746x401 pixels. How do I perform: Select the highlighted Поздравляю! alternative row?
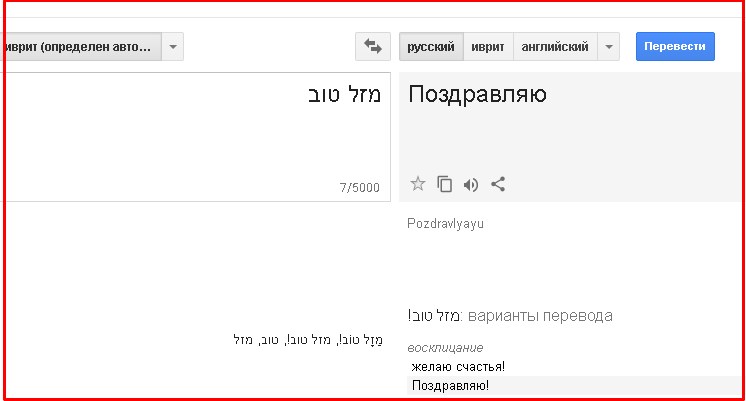[451, 386]
